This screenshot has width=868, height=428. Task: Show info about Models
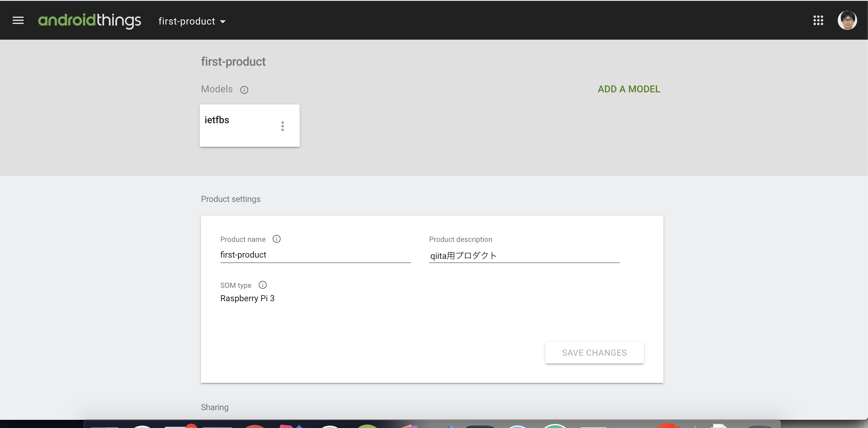(244, 90)
